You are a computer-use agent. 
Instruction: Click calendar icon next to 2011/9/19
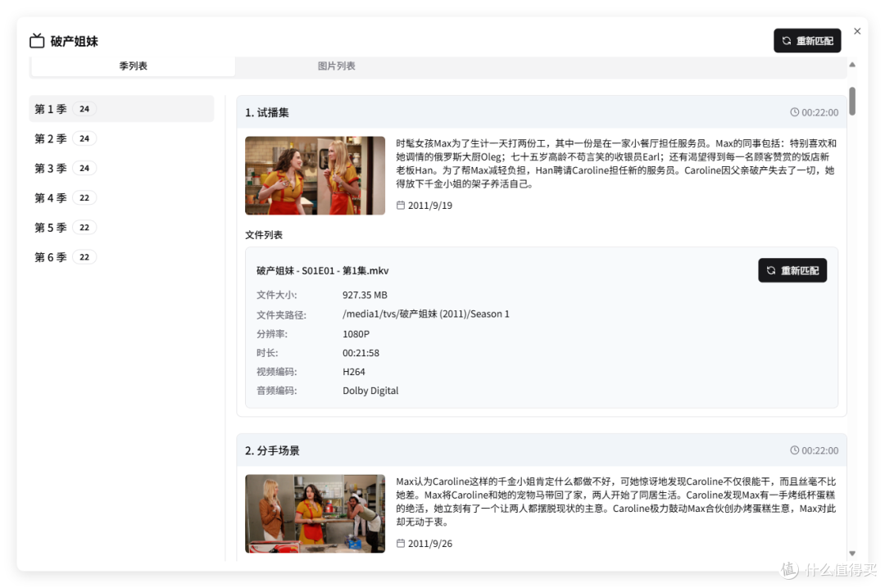point(401,206)
